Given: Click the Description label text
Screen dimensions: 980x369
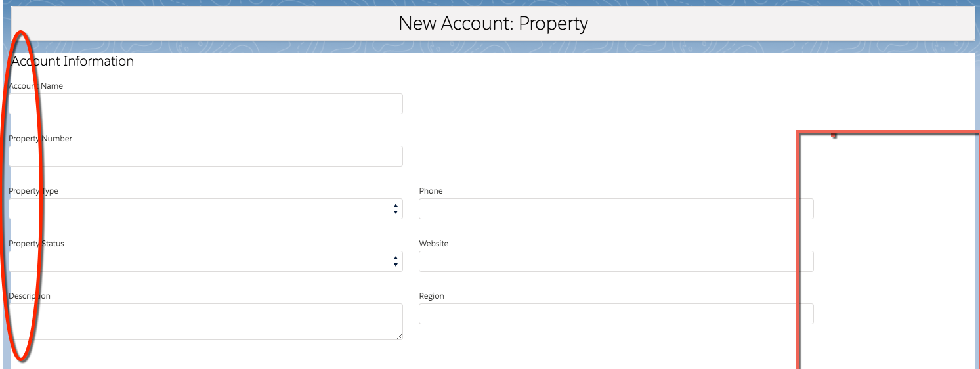Looking at the screenshot, I should coord(30,296).
